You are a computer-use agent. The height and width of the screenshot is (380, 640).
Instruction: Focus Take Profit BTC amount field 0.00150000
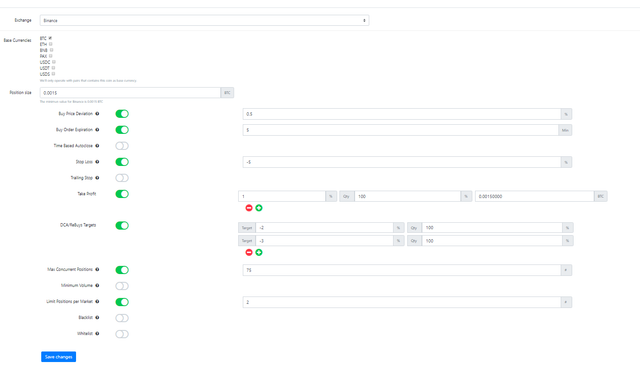[534, 196]
